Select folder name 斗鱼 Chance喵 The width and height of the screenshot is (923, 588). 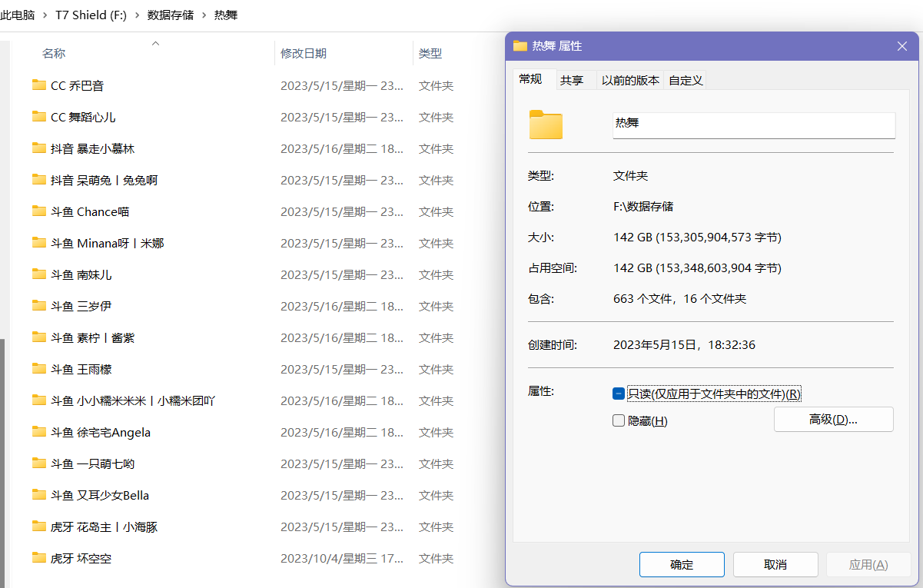pyautogui.click(x=89, y=211)
